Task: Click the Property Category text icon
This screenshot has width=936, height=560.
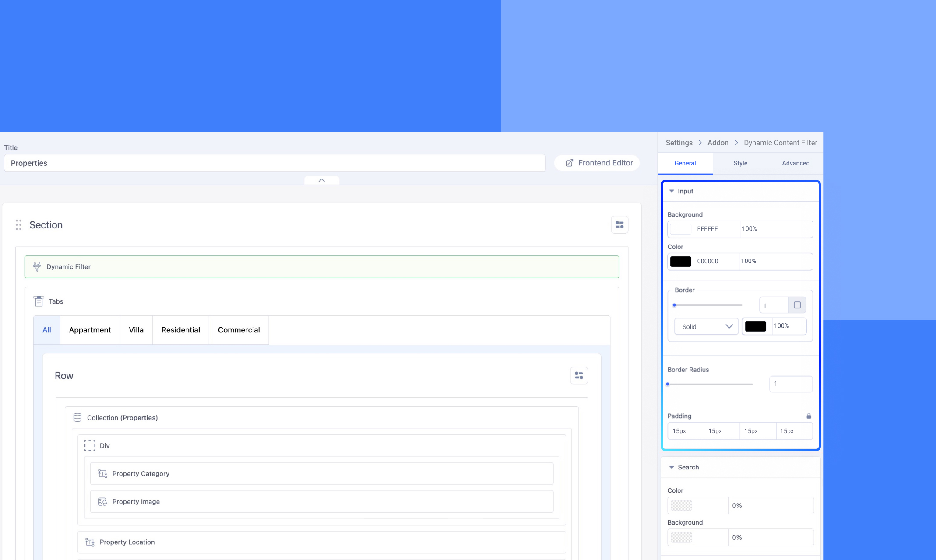Action: (102, 473)
